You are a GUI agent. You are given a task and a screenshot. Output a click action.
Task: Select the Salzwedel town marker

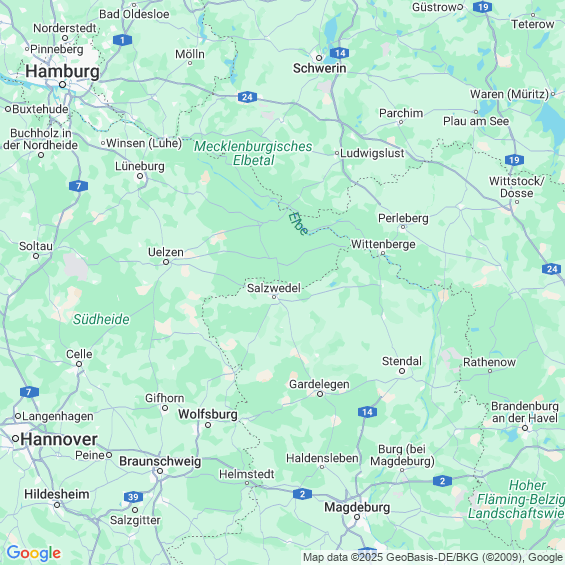coord(274,297)
